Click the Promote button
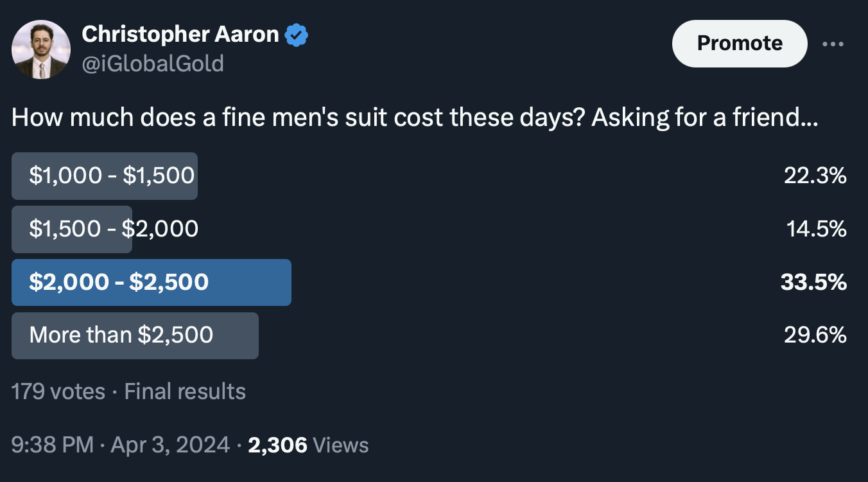868x482 pixels. point(739,44)
